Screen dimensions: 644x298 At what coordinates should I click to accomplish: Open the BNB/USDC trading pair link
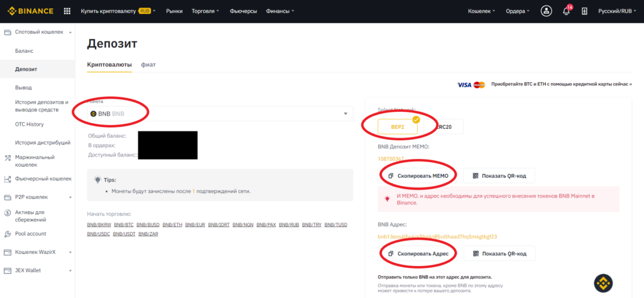pyautogui.click(x=99, y=234)
